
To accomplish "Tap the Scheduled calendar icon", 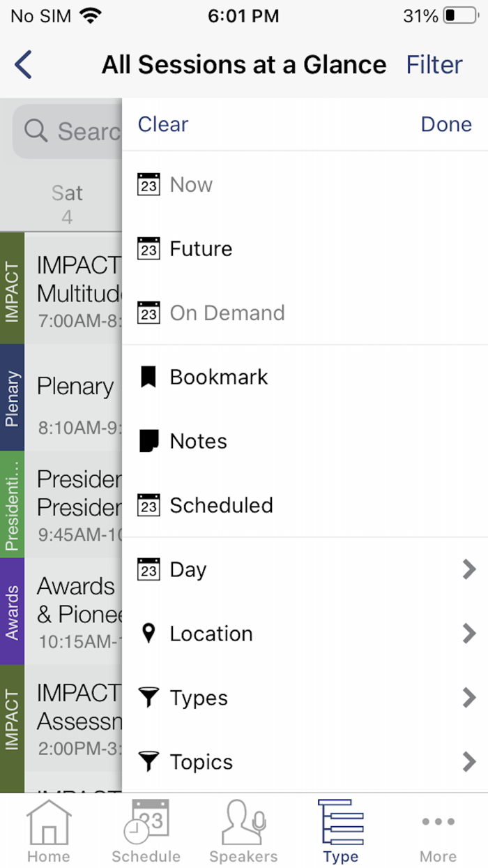I will tap(148, 505).
